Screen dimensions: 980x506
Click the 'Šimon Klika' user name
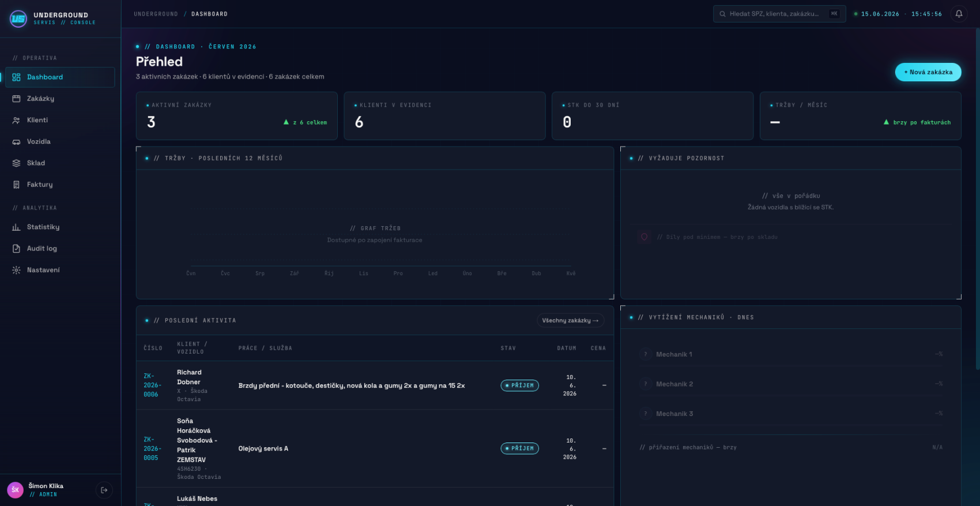coord(46,486)
